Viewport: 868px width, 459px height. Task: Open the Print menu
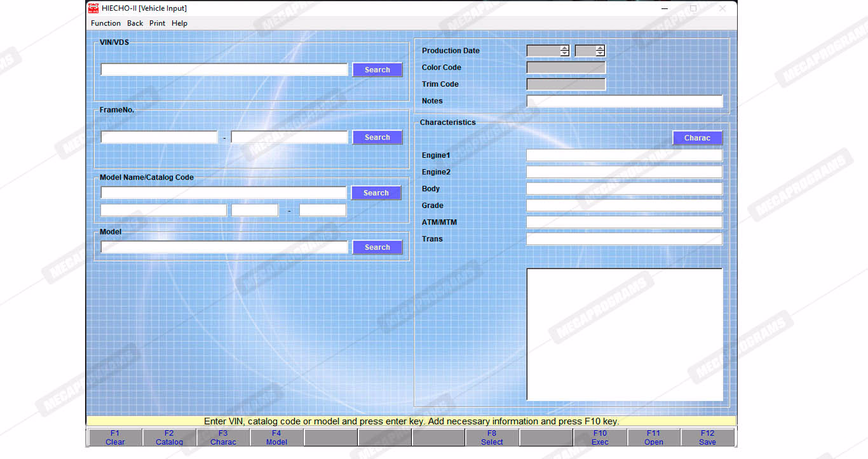tap(157, 23)
